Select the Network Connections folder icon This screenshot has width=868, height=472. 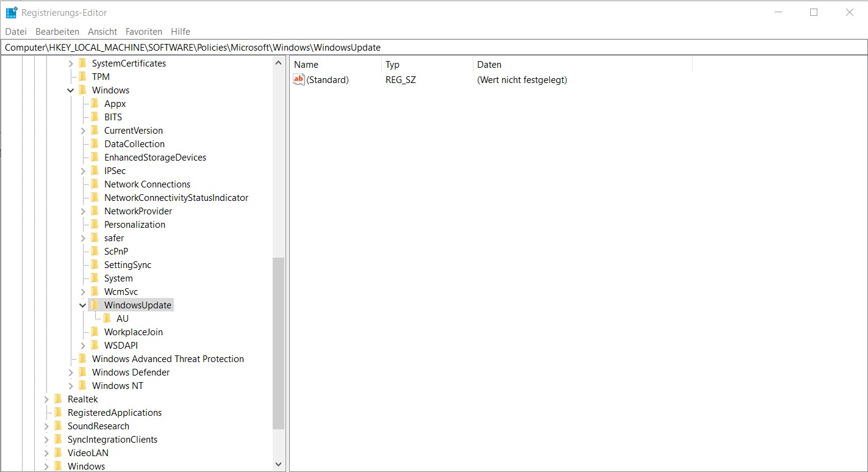pos(95,184)
